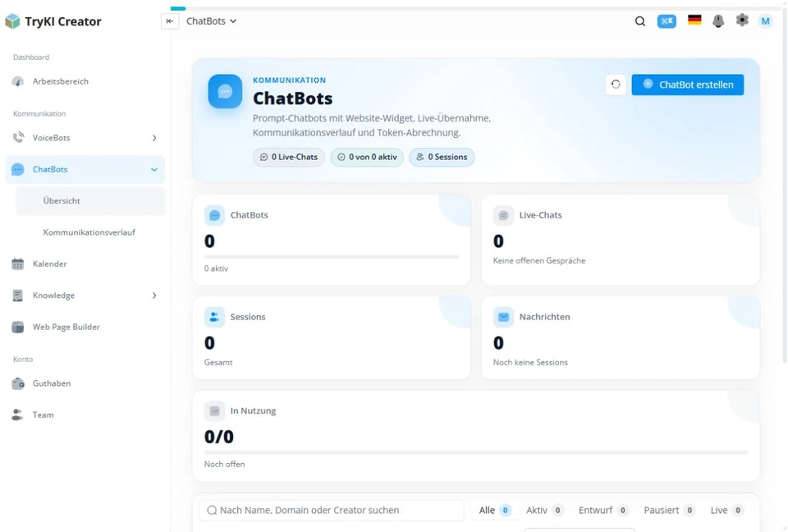Open the user avatar M menu
Screen dimensions: 788x532
click(765, 21)
